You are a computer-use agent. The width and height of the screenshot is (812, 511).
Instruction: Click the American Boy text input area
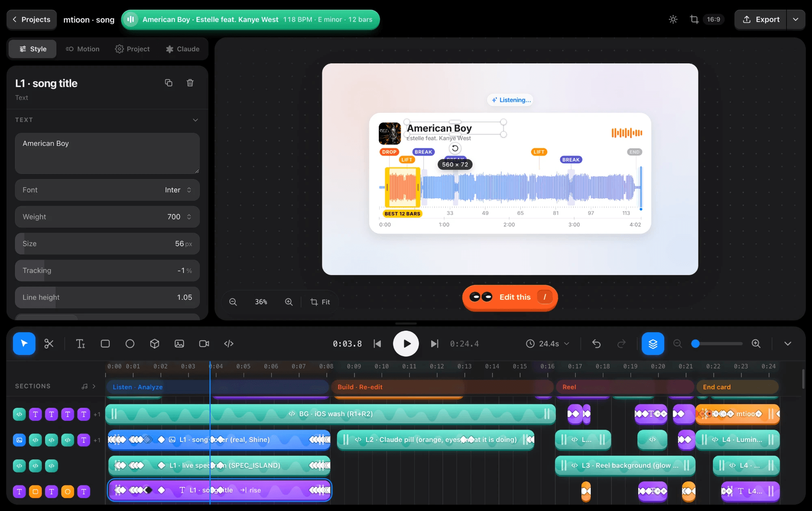[x=107, y=153]
